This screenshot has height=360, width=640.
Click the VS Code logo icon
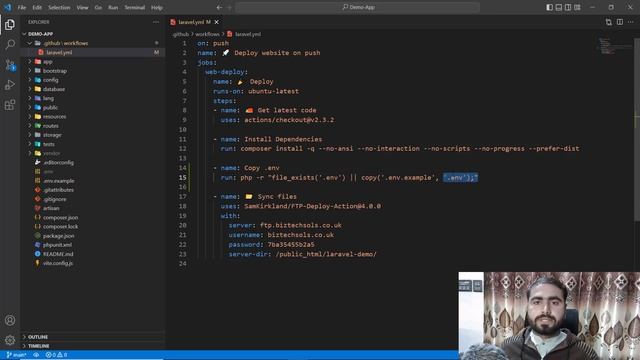pyautogui.click(x=7, y=7)
